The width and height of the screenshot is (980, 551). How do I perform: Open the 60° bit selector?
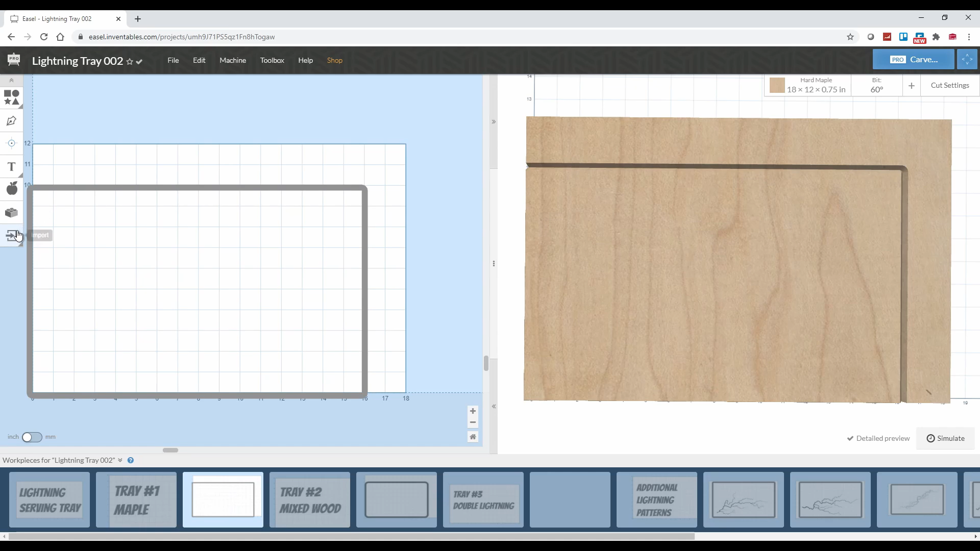pyautogui.click(x=876, y=85)
